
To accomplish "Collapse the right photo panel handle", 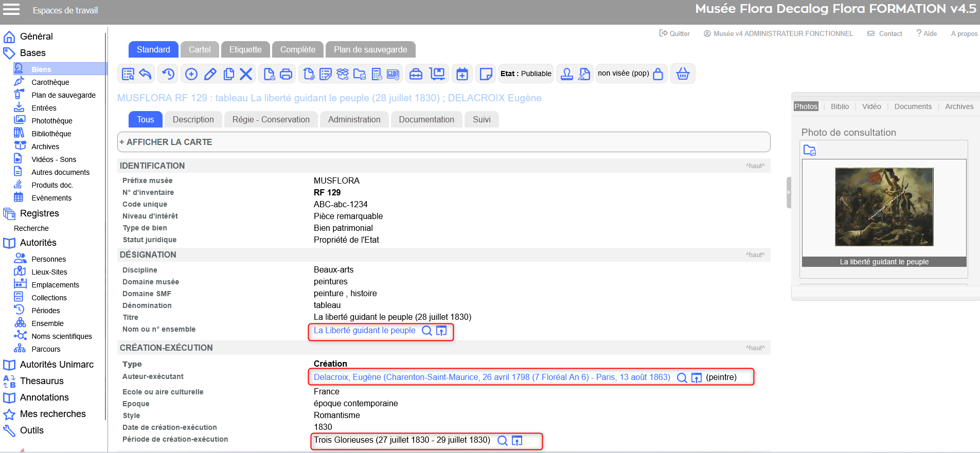I will pos(789,192).
